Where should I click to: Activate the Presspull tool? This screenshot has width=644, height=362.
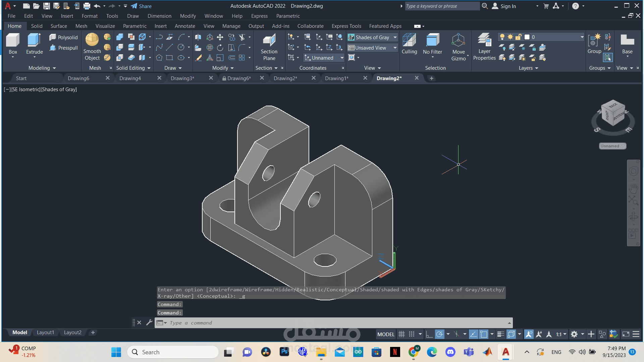tap(63, 48)
